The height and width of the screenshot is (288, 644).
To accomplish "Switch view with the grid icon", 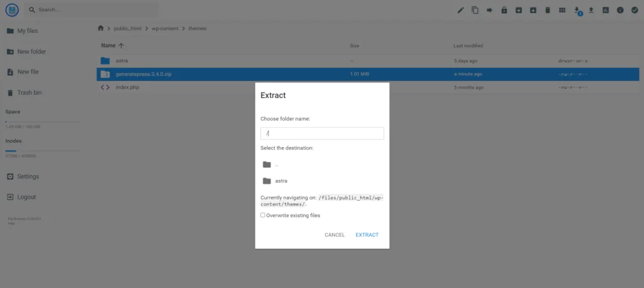I will 562,10.
